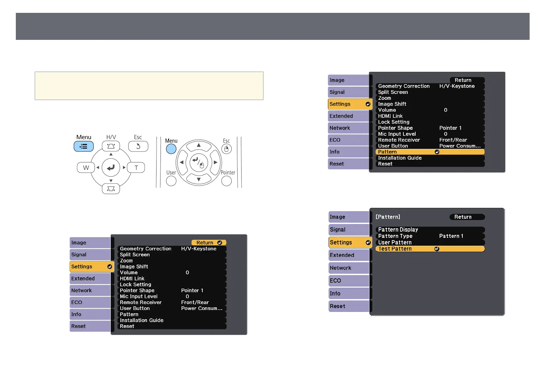Choose Pattern Display in Pattern menu
555x392 pixels.
(430, 230)
